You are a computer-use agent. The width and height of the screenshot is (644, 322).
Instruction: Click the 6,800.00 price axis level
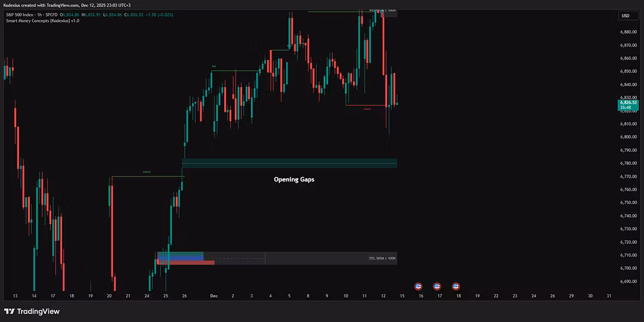click(x=628, y=137)
